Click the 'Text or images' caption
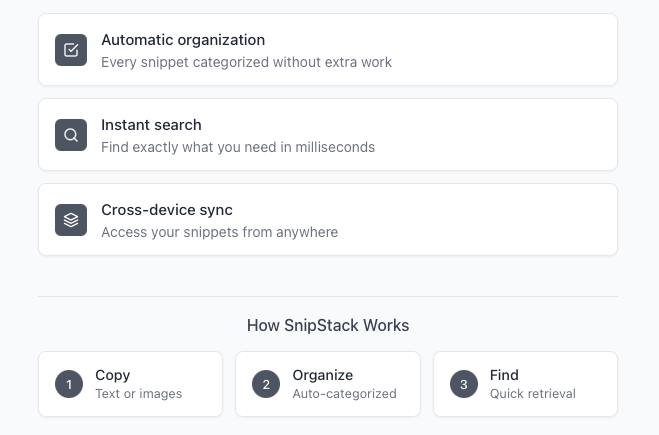 139,394
